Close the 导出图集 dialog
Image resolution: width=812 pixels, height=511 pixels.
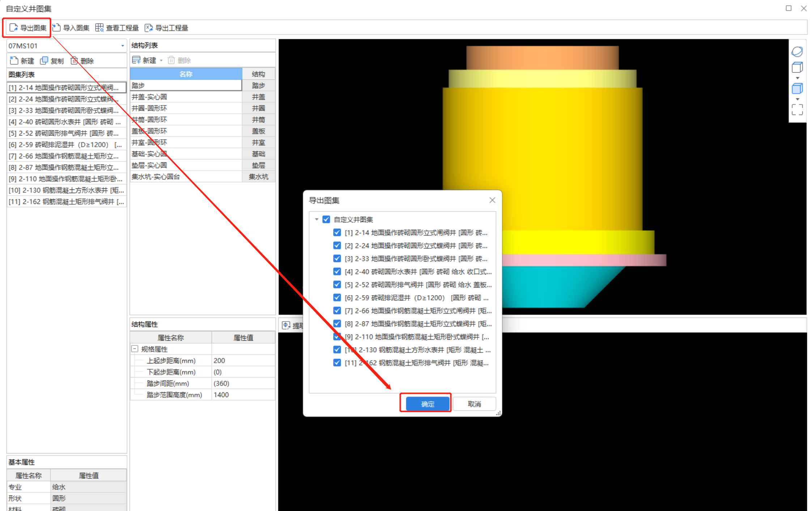pyautogui.click(x=492, y=200)
